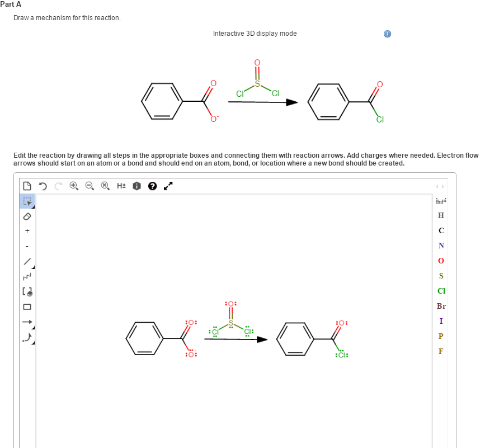This screenshot has width=499, height=448.
Task: Open the help dialog via the question mark icon
Action: pos(152,185)
